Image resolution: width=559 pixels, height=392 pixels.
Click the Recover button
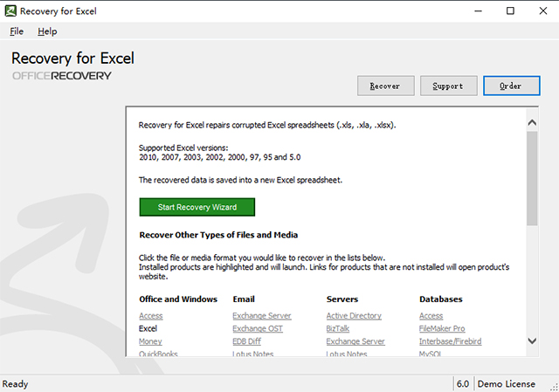coord(386,86)
